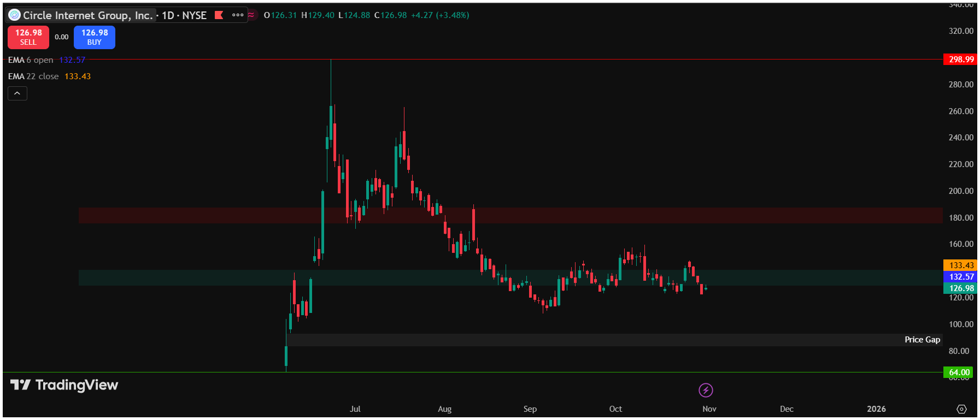This screenshot has height=420, width=980.
Task: Click the green 64.00 price label
Action: [x=959, y=372]
